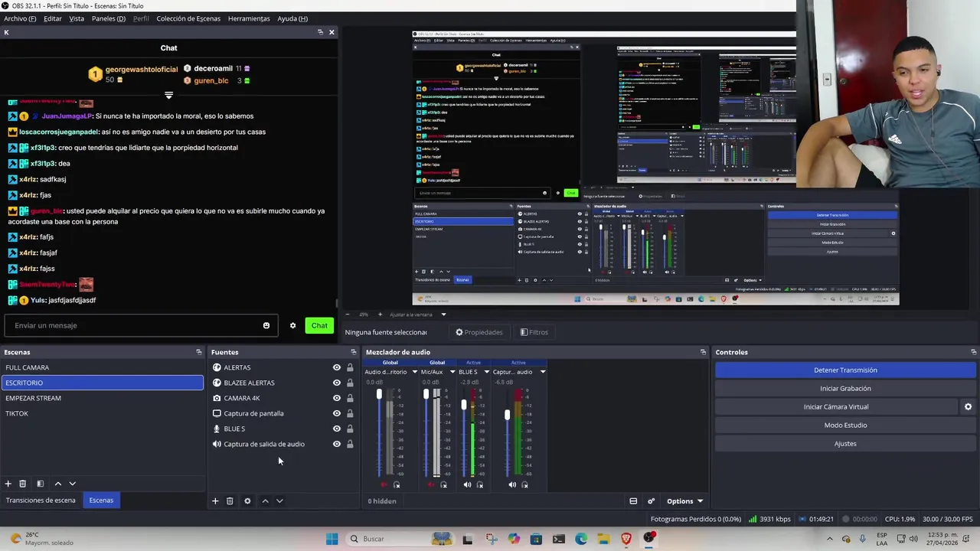Select the TIKTOK scene
This screenshot has width=980, height=551.
point(103,413)
